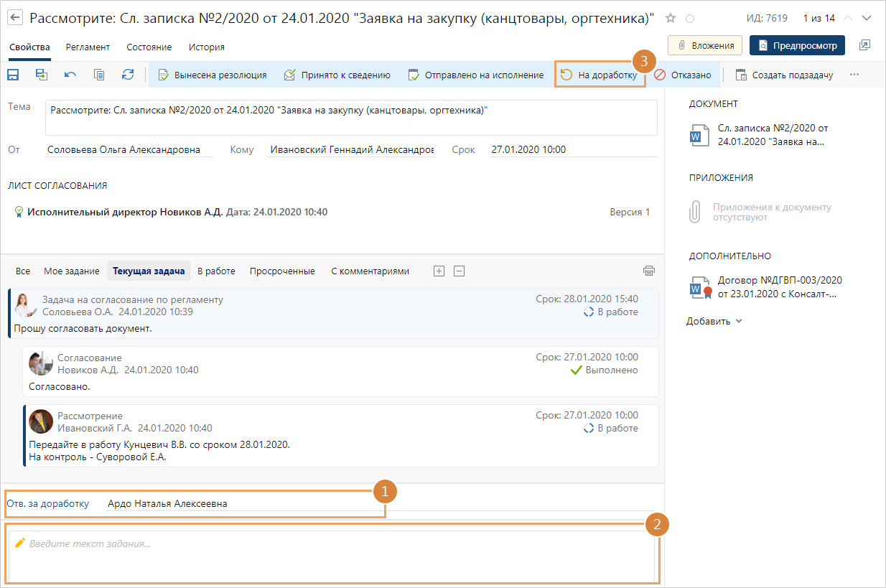886x588 pixels.
Task: Click the undo arrow icon
Action: point(70,75)
